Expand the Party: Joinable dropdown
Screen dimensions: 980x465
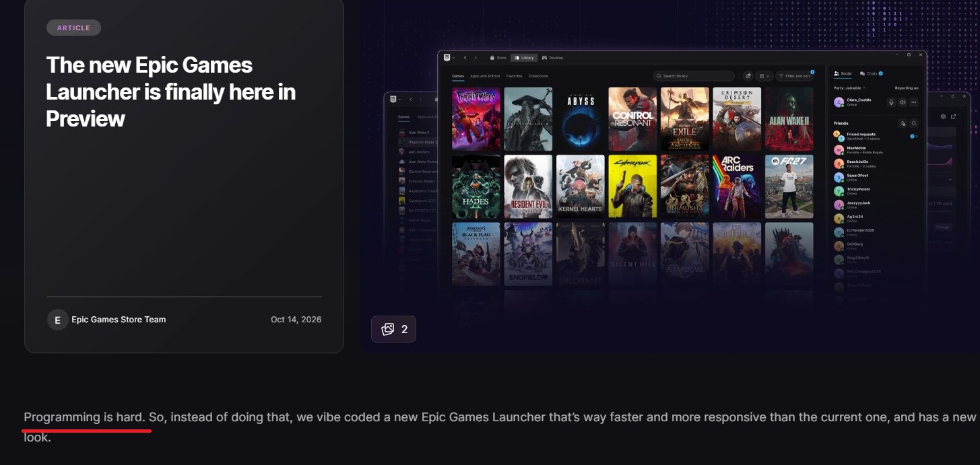coord(849,88)
